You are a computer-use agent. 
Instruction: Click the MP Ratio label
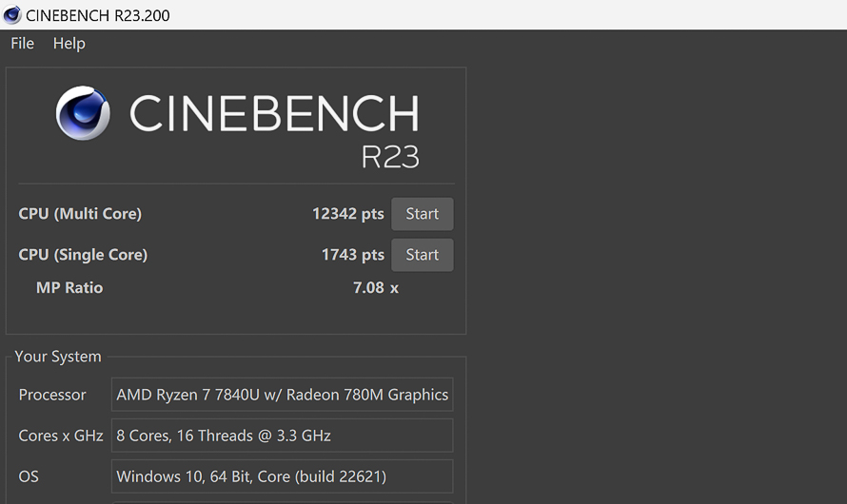click(69, 287)
